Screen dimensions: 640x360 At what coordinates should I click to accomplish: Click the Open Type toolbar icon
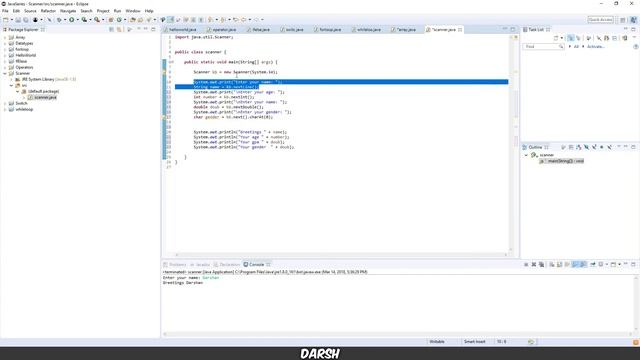pos(132,20)
